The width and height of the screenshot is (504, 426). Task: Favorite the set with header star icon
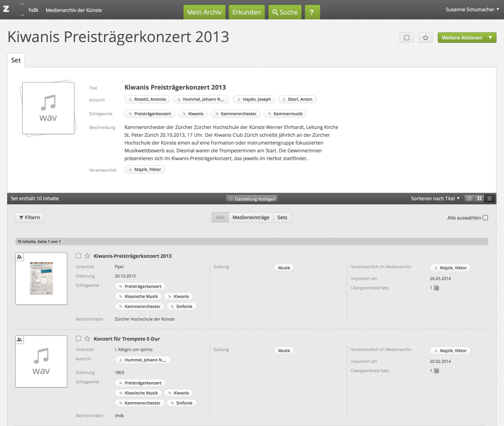[x=425, y=38]
